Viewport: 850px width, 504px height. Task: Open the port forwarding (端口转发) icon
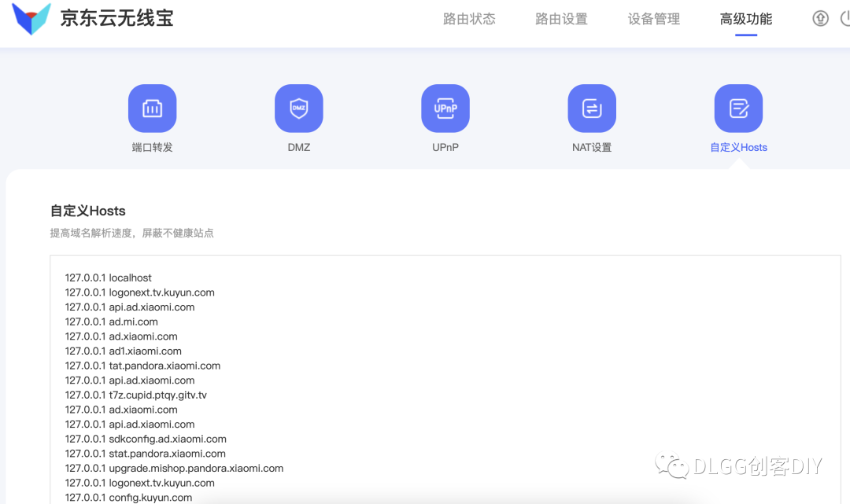[x=152, y=109]
